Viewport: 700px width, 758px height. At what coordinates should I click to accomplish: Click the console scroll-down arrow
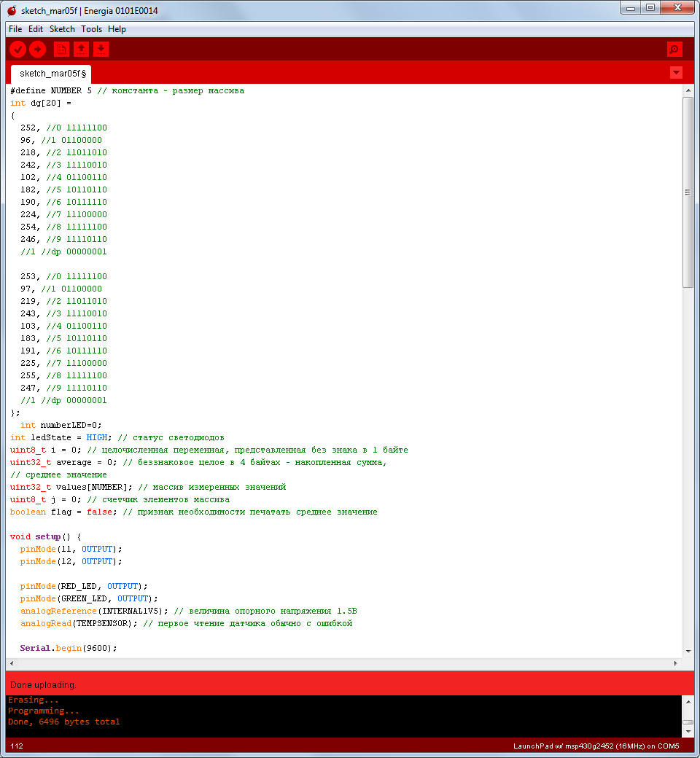pyautogui.click(x=688, y=732)
